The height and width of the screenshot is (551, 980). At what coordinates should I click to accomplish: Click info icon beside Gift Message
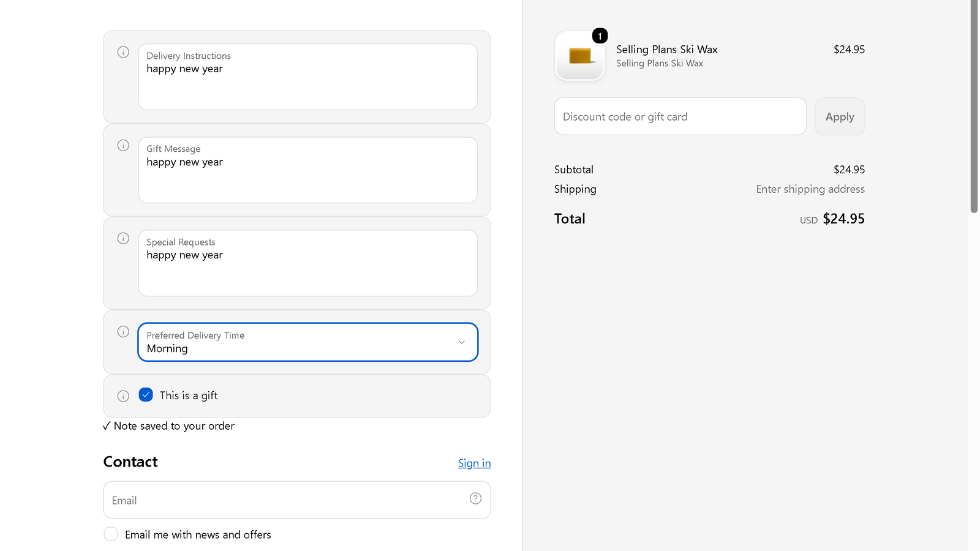[123, 145]
